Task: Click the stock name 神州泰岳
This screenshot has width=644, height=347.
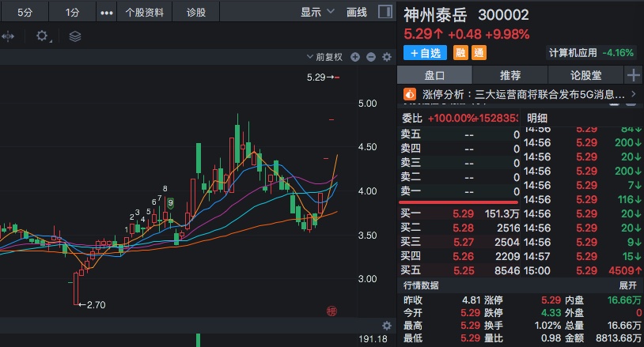Action: pyautogui.click(x=435, y=15)
